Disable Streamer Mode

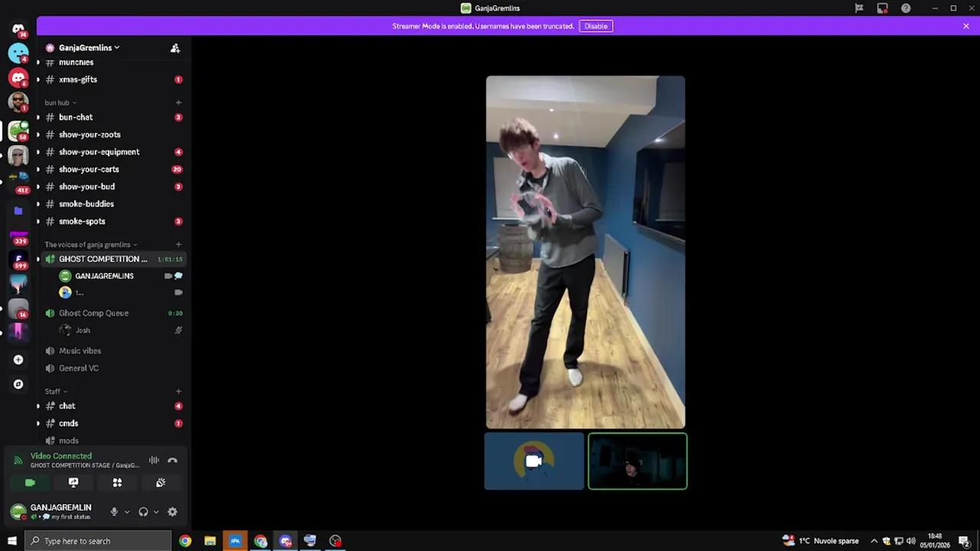coord(596,26)
